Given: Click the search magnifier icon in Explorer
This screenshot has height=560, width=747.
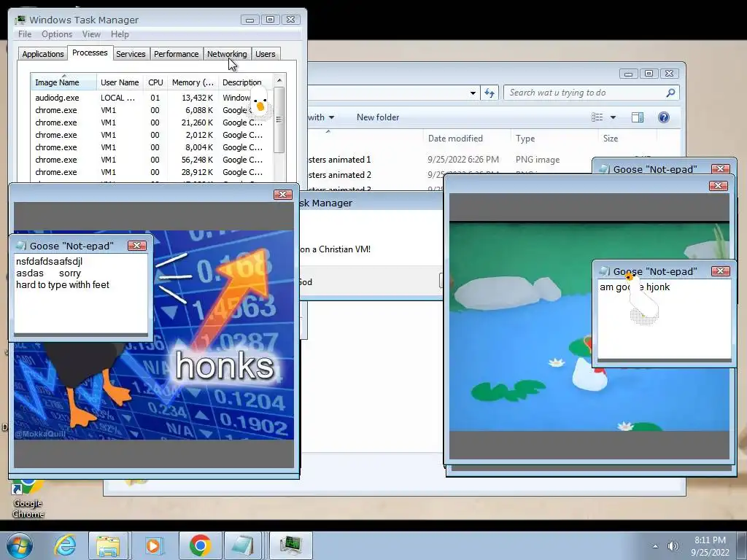Looking at the screenshot, I should [x=670, y=93].
